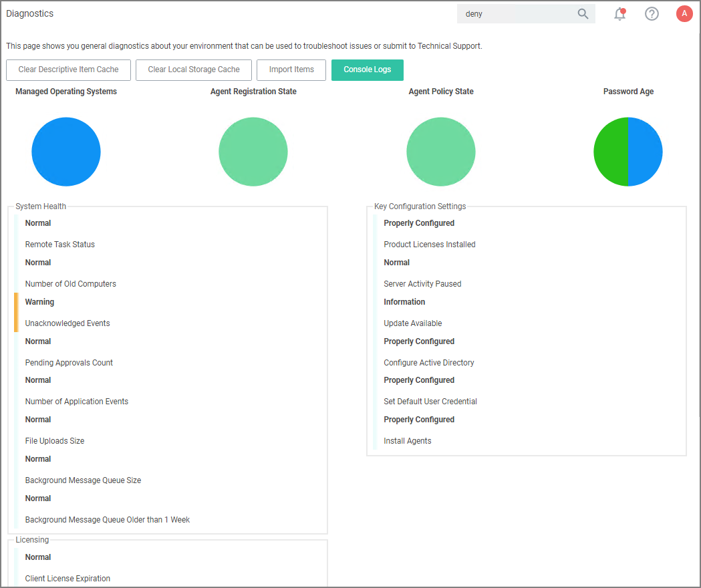Screen dimensions: 701x588
Task: Select the Managed Operating Systems pie chart
Action: click(x=66, y=152)
